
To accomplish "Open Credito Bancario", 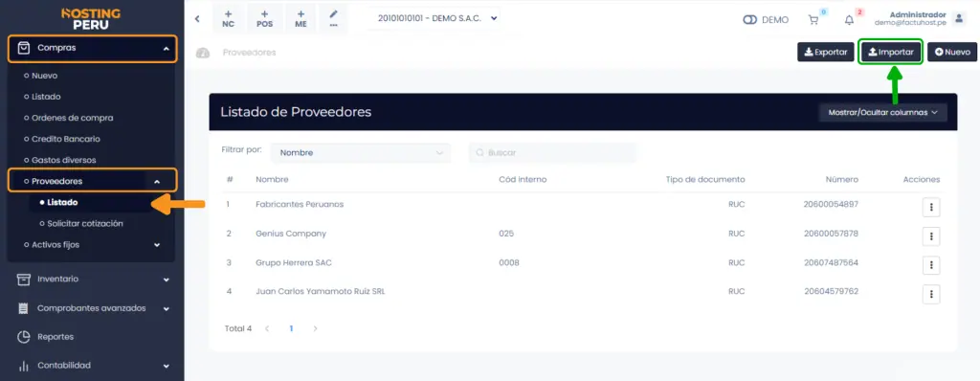I will (66, 139).
